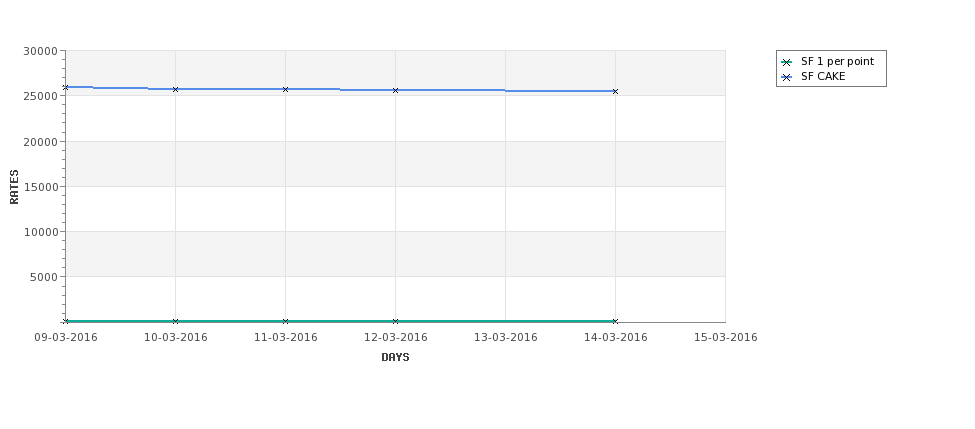Click SF CAKE data point at 11-03-2016
Viewport: 975px width, 429px height.
[285, 90]
